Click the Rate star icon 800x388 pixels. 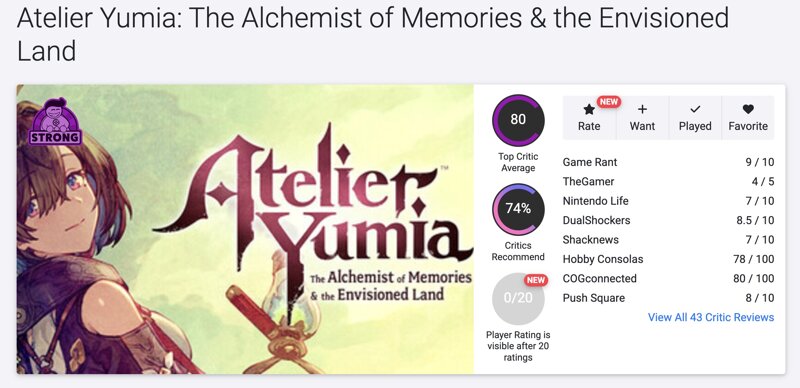click(589, 109)
